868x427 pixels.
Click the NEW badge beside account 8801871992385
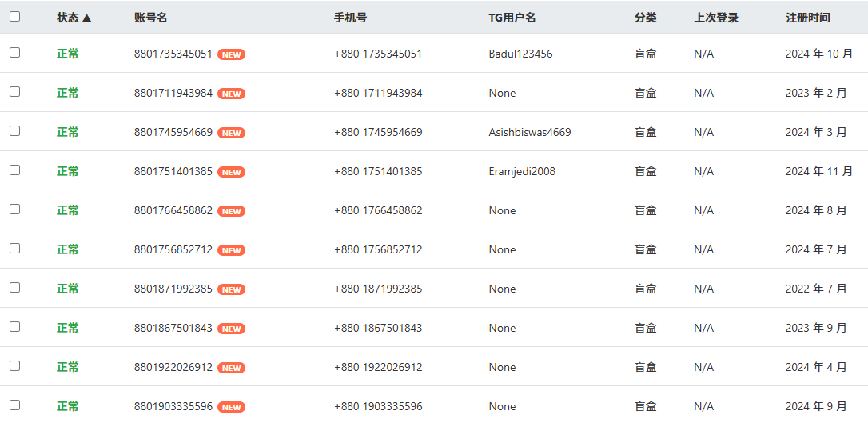[x=231, y=289]
